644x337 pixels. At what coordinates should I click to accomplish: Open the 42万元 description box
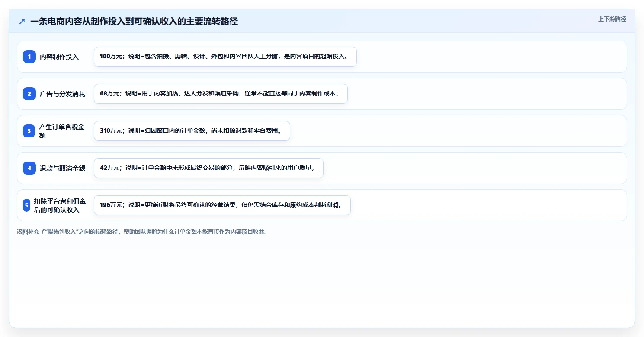click(208, 168)
